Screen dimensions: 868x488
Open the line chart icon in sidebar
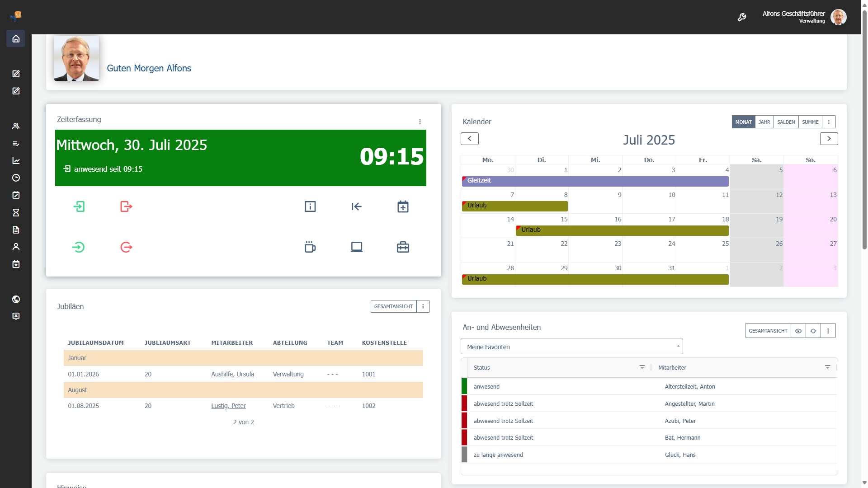click(x=16, y=160)
